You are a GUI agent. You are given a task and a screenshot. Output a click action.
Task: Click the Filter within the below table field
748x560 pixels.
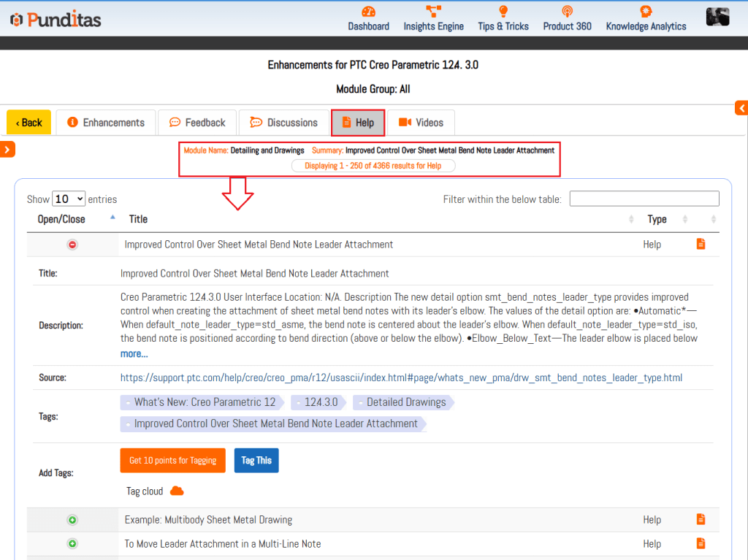pos(644,199)
